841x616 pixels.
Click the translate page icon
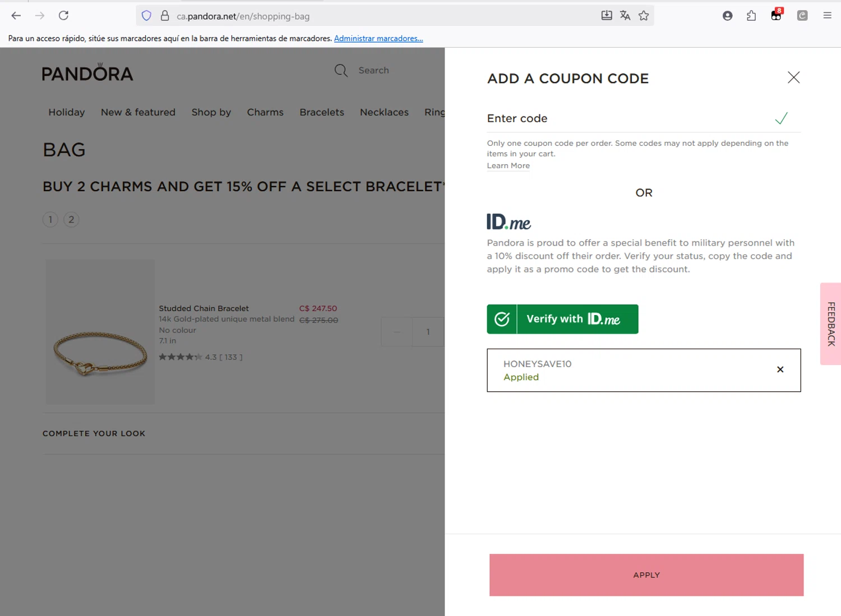coord(625,16)
